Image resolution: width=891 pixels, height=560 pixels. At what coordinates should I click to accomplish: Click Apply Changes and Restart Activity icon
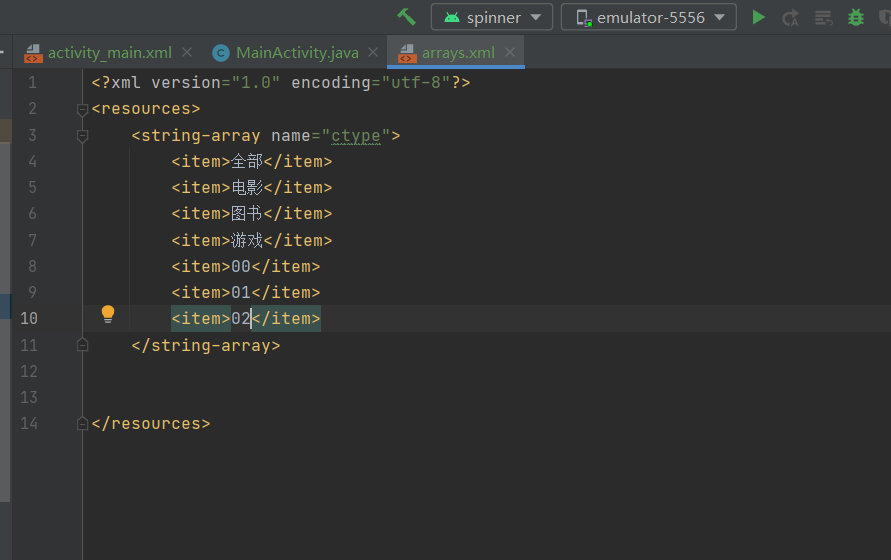[790, 17]
